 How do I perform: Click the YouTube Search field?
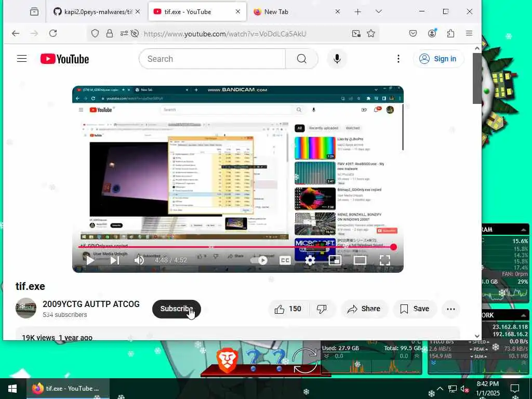point(212,59)
